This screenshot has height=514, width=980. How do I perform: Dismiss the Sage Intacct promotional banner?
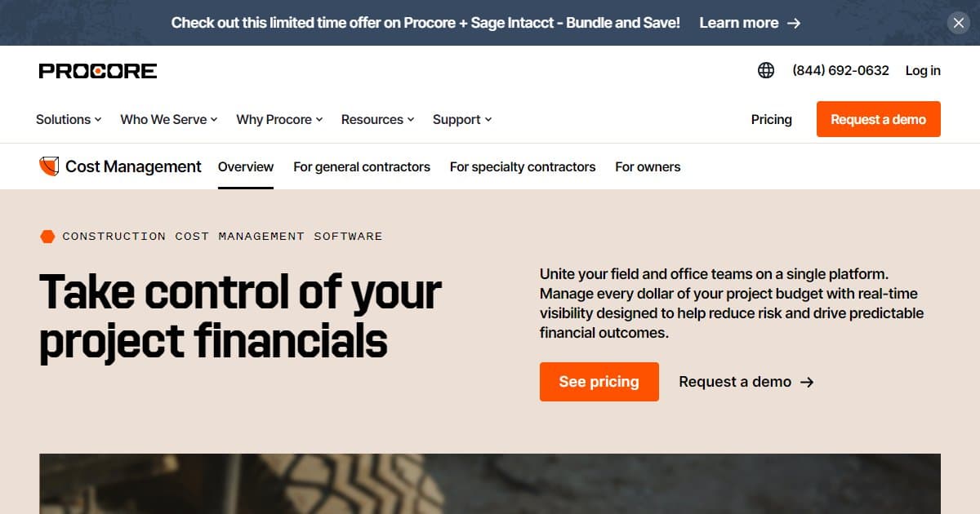pos(958,22)
